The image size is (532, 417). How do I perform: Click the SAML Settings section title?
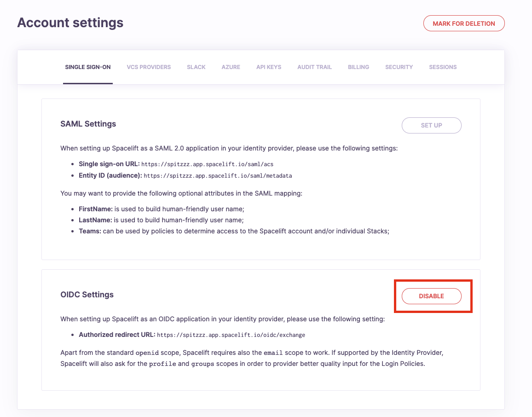tap(88, 124)
